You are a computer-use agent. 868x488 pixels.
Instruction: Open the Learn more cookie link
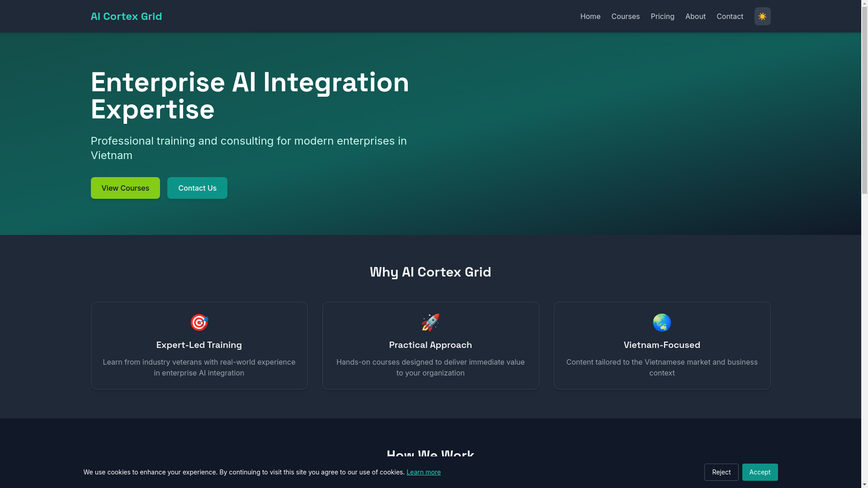pyautogui.click(x=423, y=472)
